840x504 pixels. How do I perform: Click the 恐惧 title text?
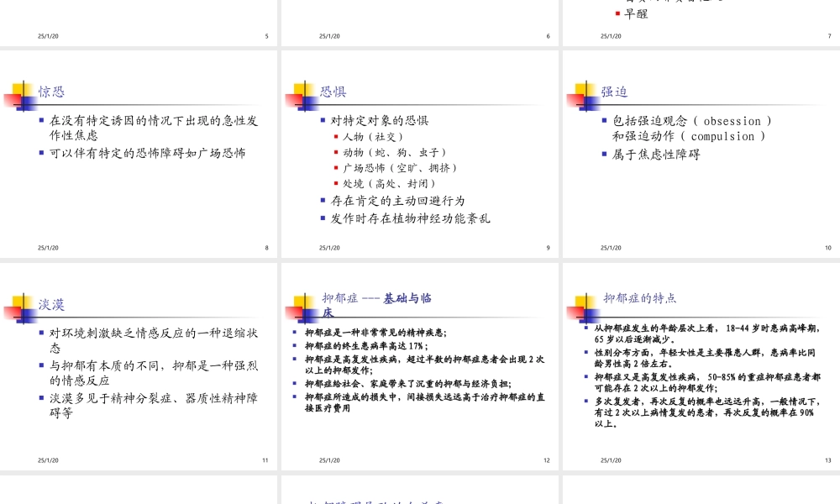(333, 92)
